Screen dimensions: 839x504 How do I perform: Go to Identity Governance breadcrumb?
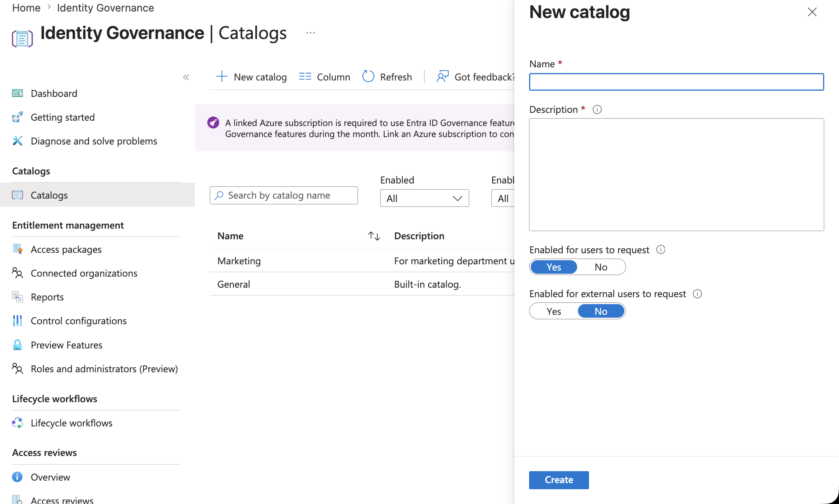point(105,8)
